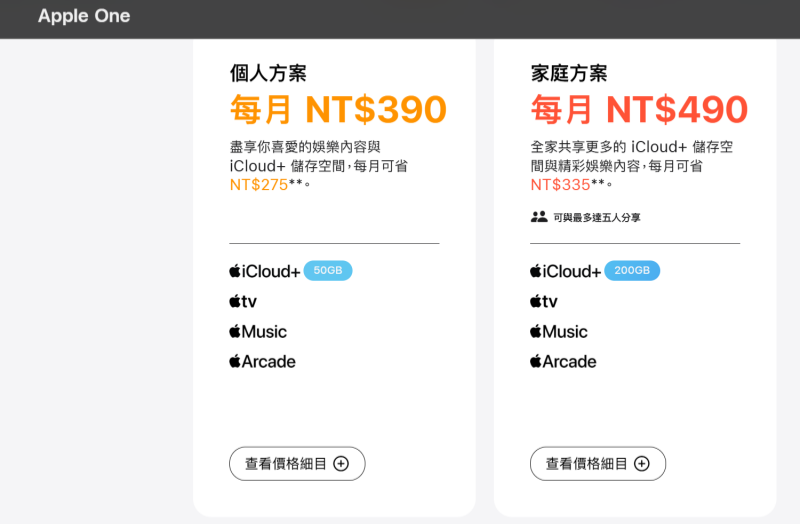The height and width of the screenshot is (524, 800).
Task: Click the 盡享你喜愛的娛樂內容與 description line
Action: pyautogui.click(x=305, y=147)
